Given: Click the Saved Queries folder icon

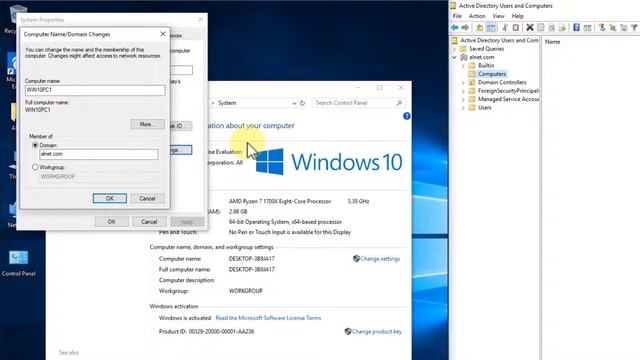Looking at the screenshot, I should (x=463, y=49).
